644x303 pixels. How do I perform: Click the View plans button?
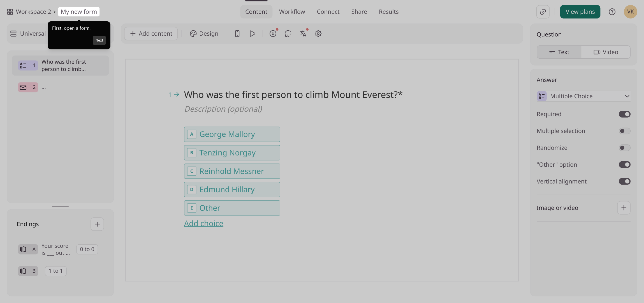[x=580, y=12]
